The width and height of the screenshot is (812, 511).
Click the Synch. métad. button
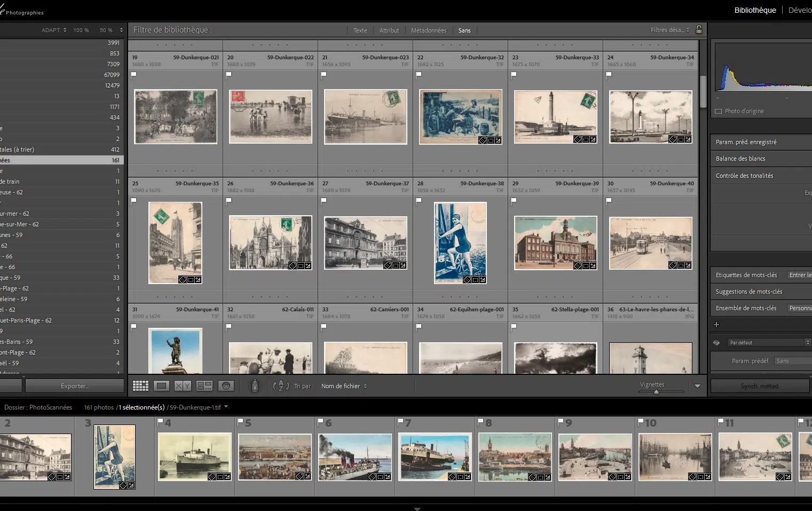click(x=760, y=386)
